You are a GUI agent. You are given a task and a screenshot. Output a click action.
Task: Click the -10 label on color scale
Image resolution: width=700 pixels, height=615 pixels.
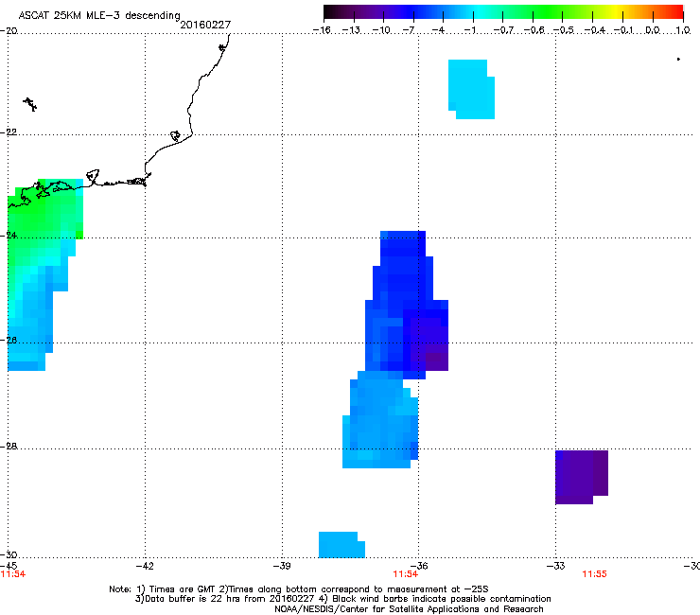tap(381, 30)
